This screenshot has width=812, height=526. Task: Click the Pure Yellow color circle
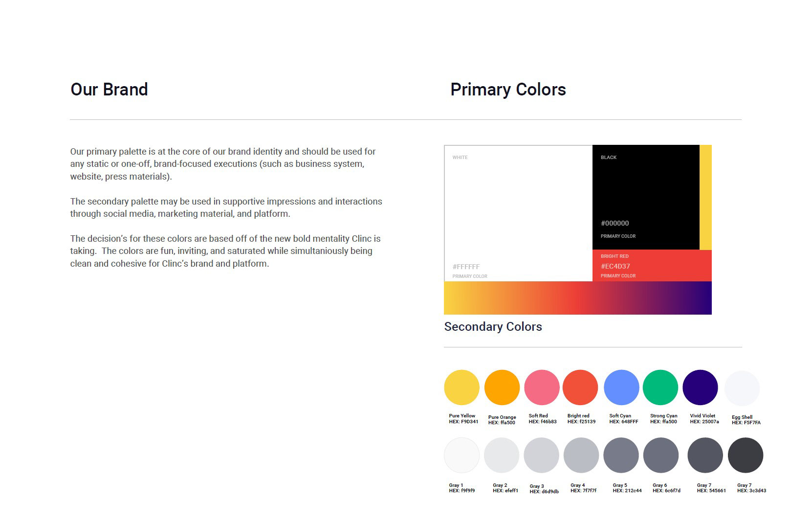tap(461, 388)
